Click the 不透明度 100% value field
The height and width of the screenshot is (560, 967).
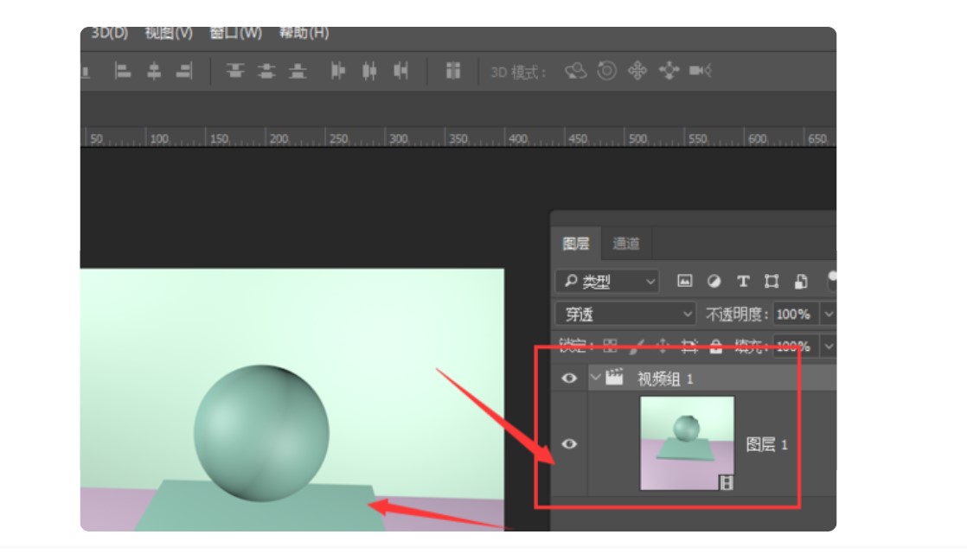[796, 315]
